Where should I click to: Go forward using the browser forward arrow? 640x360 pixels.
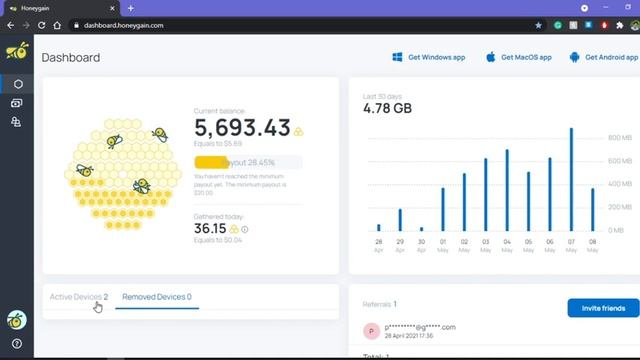coord(26,25)
